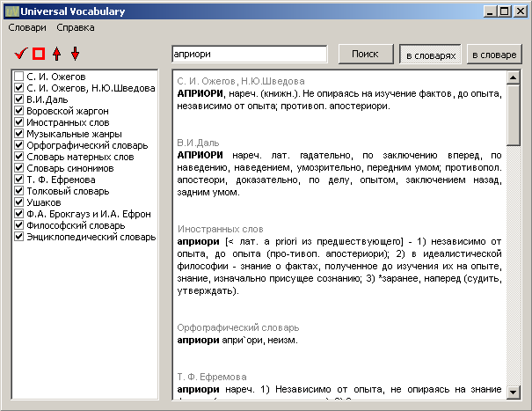The width and height of the screenshot is (532, 411).
Task: Click the red up arrow icon
Action: click(57, 54)
